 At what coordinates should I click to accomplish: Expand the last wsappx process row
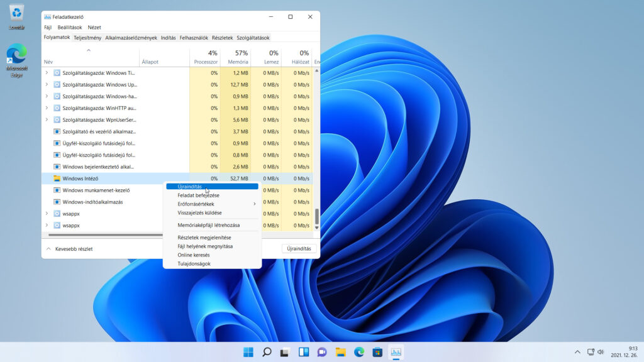[x=47, y=226]
